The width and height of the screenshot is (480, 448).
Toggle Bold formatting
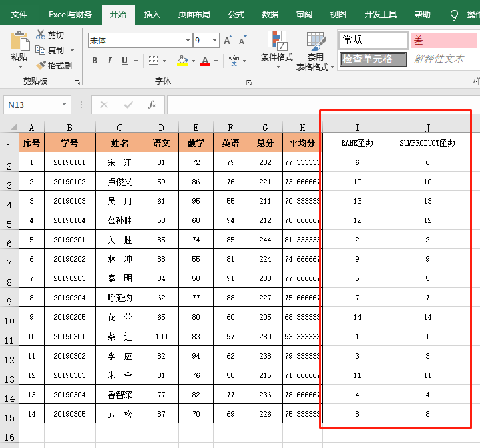click(94, 61)
